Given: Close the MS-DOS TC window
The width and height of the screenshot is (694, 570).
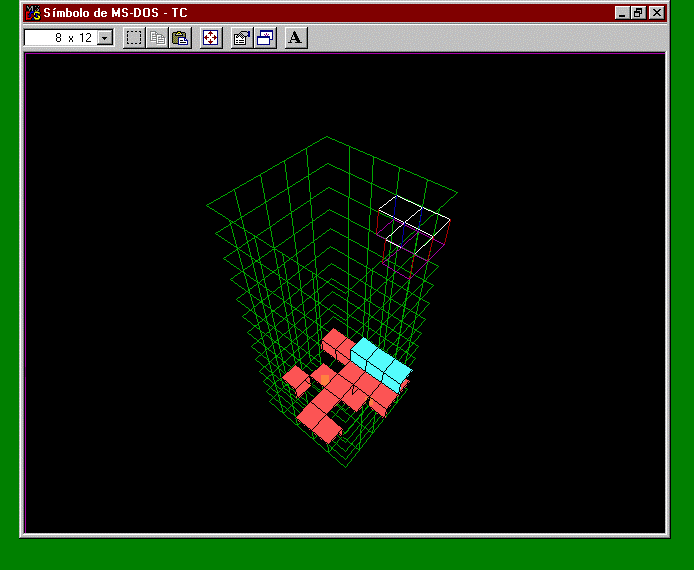Looking at the screenshot, I should (x=657, y=13).
